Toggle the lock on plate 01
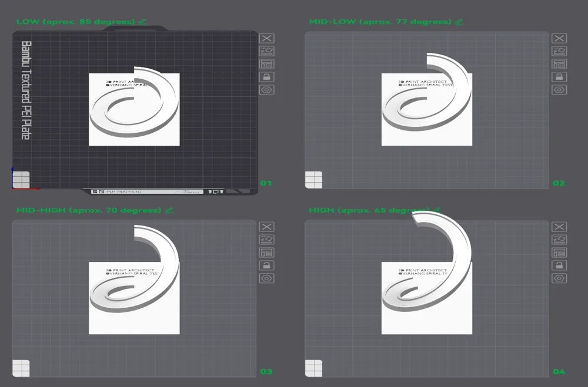The height and width of the screenshot is (387, 588). click(x=266, y=77)
